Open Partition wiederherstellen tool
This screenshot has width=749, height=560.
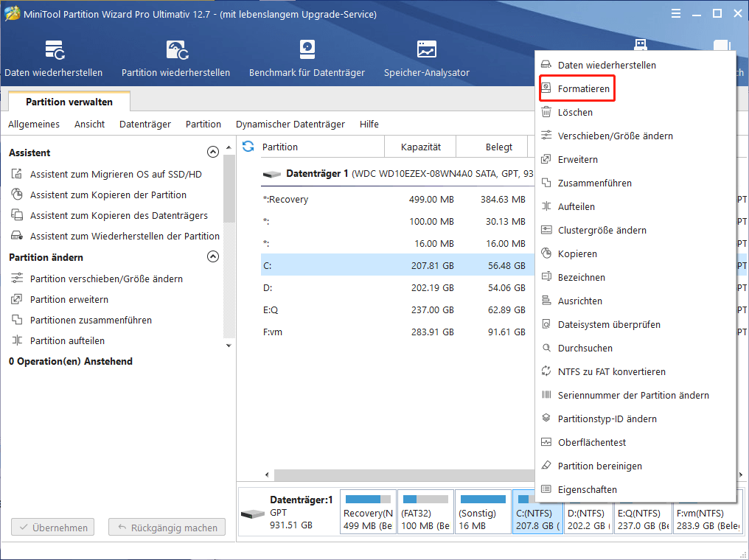(175, 50)
